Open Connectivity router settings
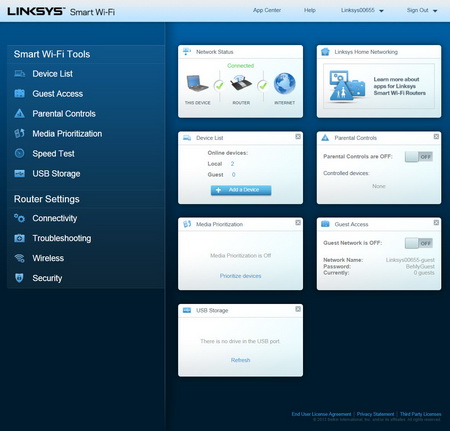Viewport: 450px width, 431px height. click(55, 218)
